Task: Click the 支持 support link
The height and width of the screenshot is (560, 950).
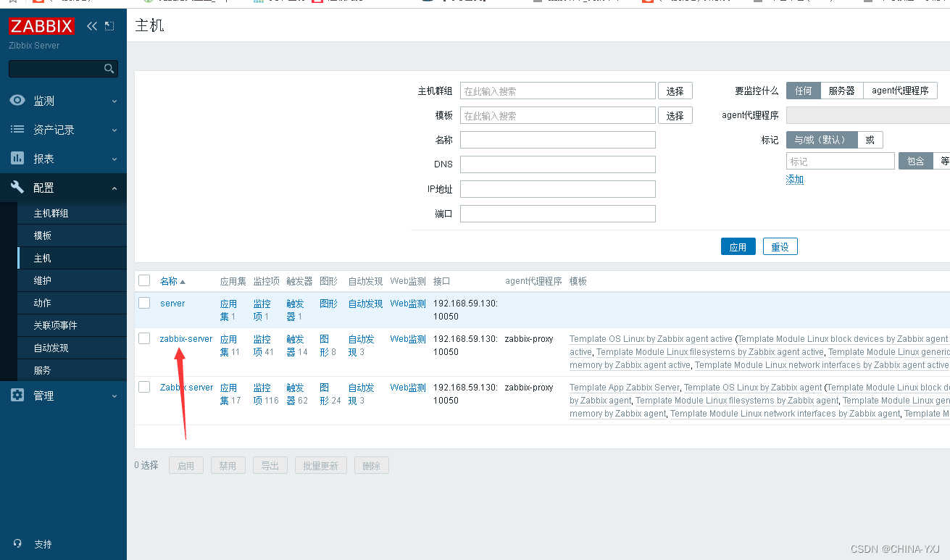Action: tap(43, 544)
